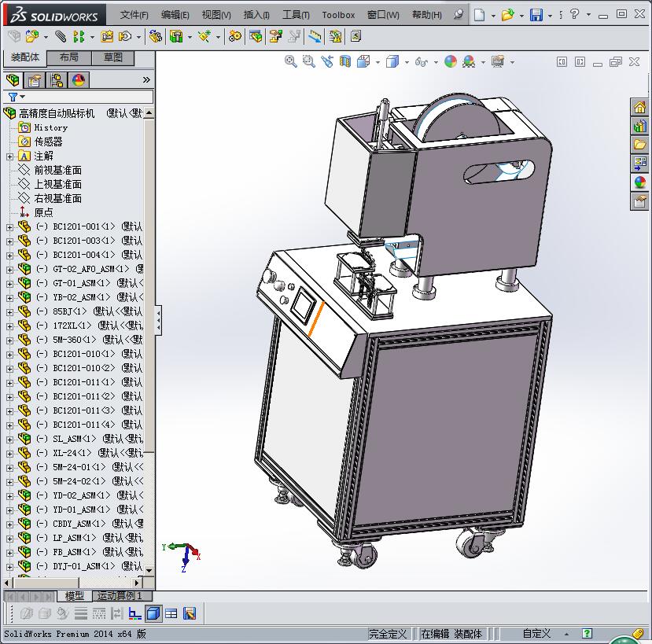Open the 文件(F) menu
652x644 pixels.
[134, 16]
